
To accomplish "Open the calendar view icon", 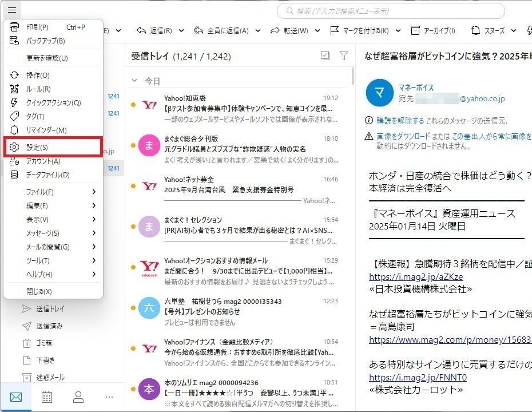I will pyautogui.click(x=47, y=397).
